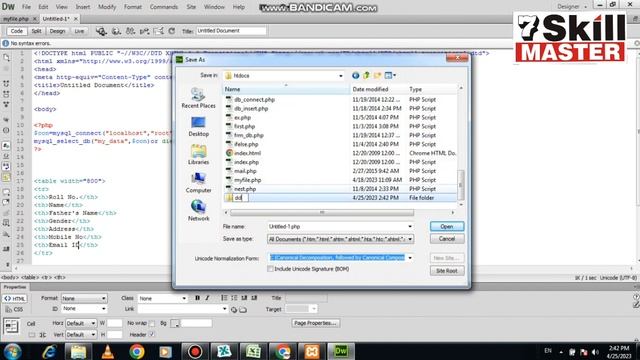Click Point to File icon beside Link
This screenshot has width=640, height=360.
pyautogui.click(x=234, y=309)
